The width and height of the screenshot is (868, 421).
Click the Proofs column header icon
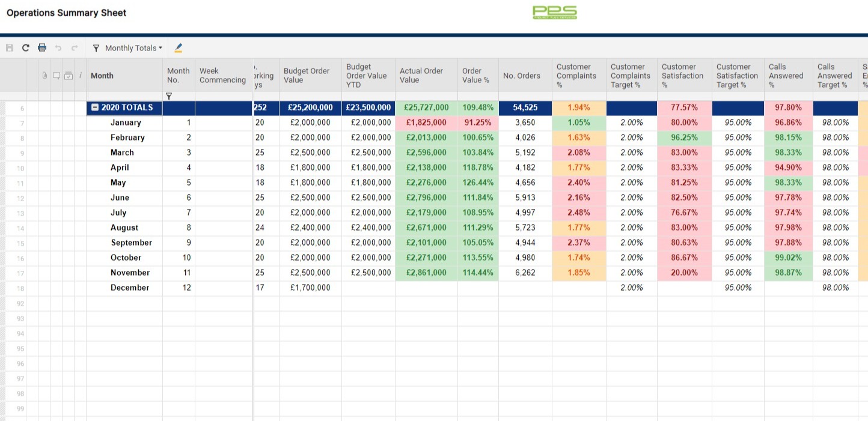pos(69,76)
